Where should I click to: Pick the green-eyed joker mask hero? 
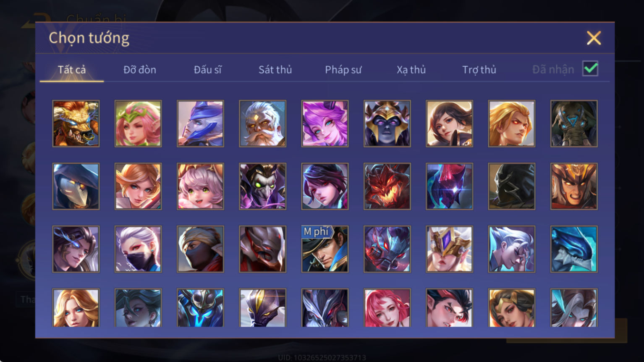click(263, 186)
